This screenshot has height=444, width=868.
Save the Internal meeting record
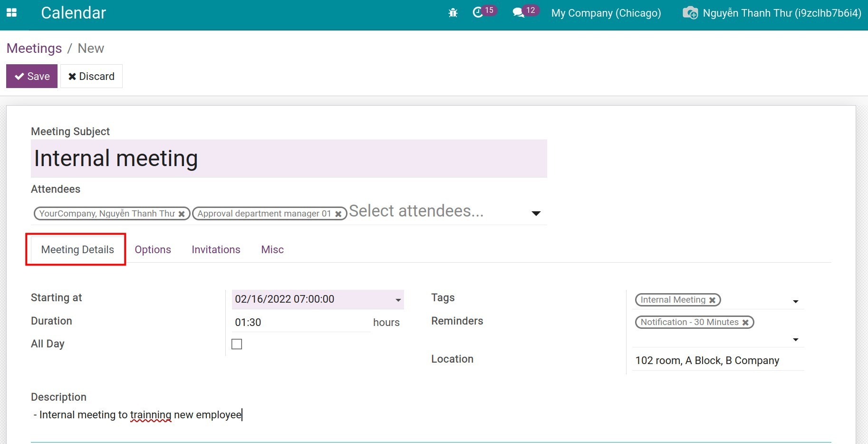pyautogui.click(x=31, y=76)
